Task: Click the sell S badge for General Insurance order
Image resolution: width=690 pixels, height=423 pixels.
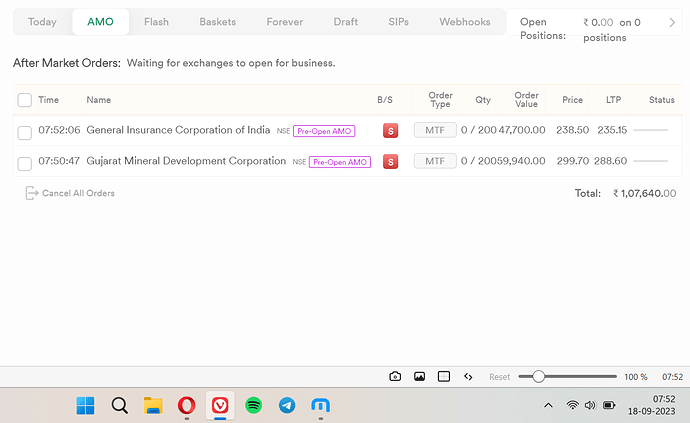Action: (390, 131)
